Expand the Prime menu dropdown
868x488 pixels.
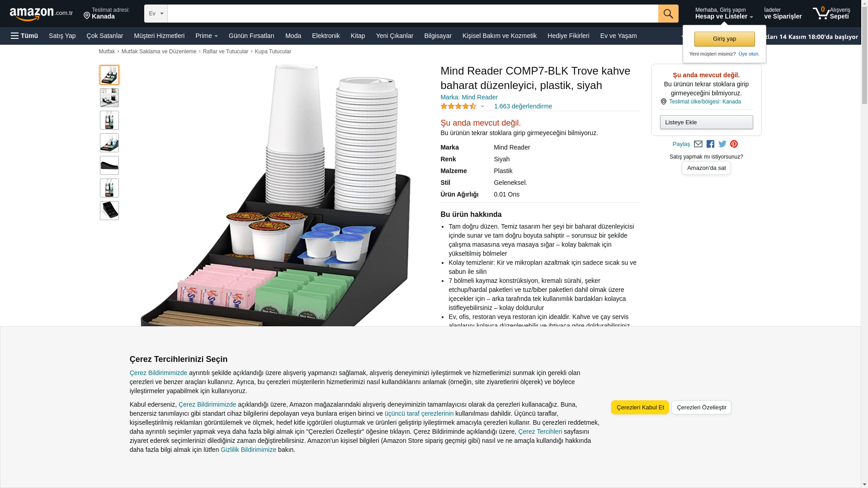tap(207, 36)
